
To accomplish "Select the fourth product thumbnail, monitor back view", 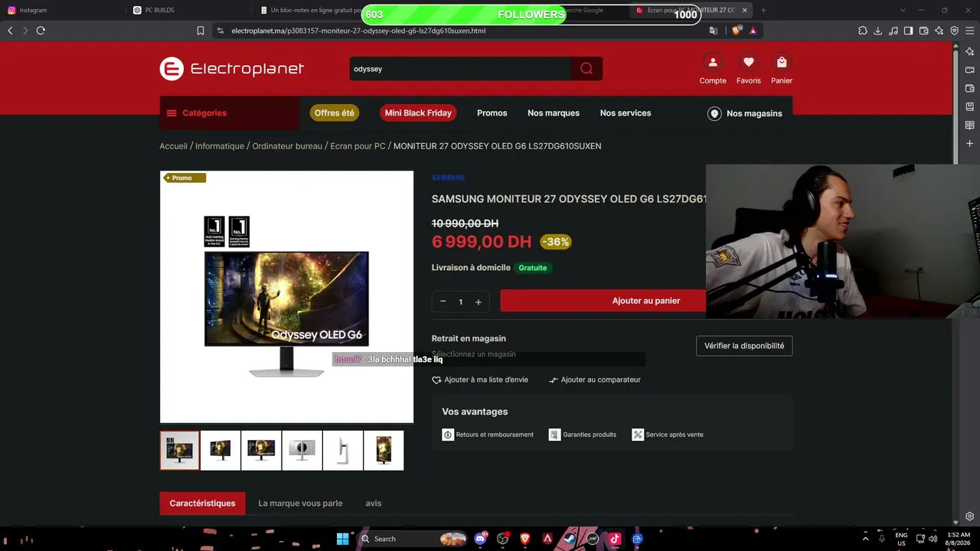I will click(302, 450).
